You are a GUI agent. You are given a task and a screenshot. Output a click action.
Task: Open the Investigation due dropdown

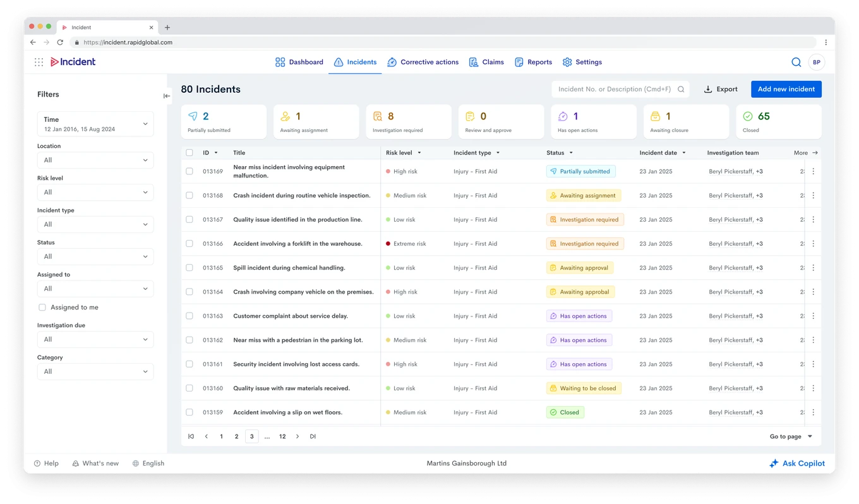[x=95, y=340]
